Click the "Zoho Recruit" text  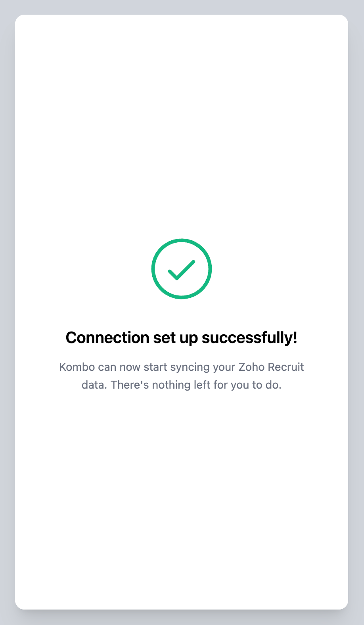point(271,367)
